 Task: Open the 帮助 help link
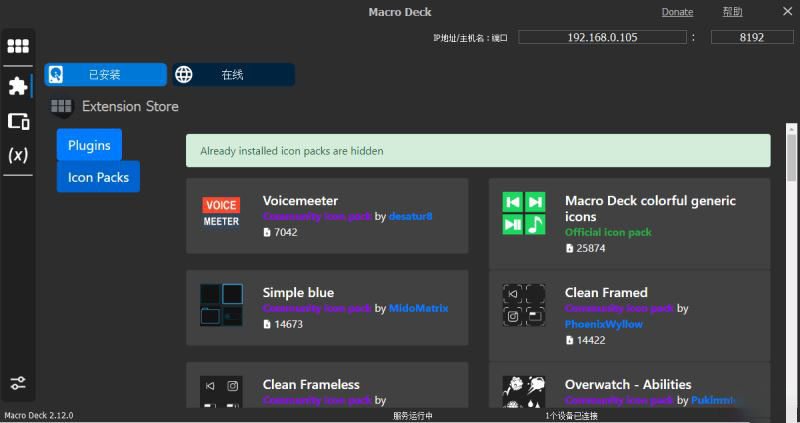click(x=732, y=12)
